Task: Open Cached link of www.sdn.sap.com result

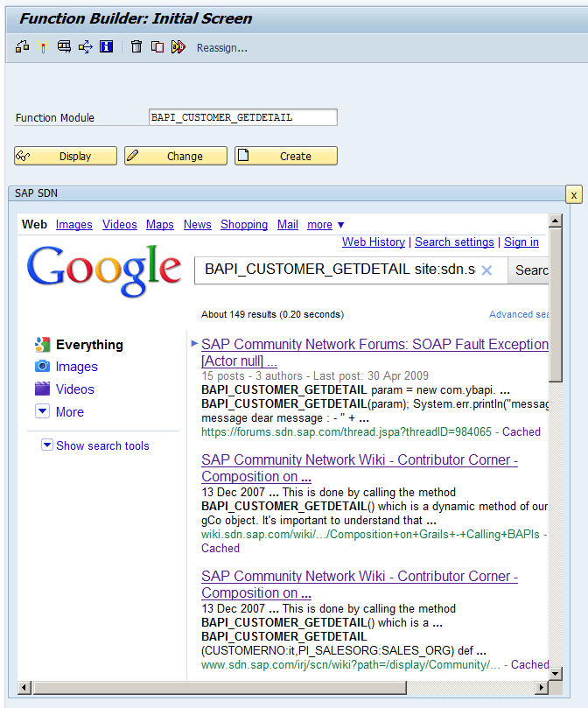Action: pyautogui.click(x=529, y=664)
